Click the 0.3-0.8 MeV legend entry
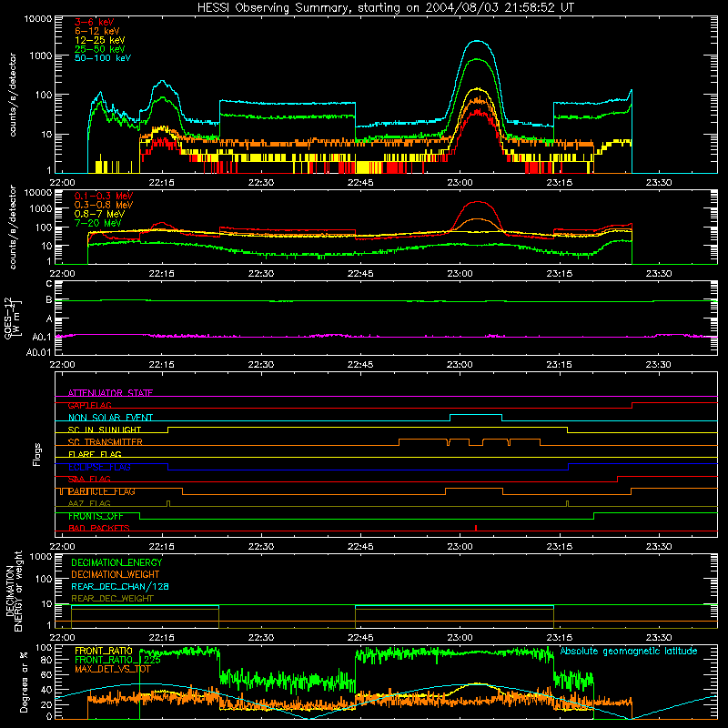This screenshot has height=728, width=728. pos(104,205)
